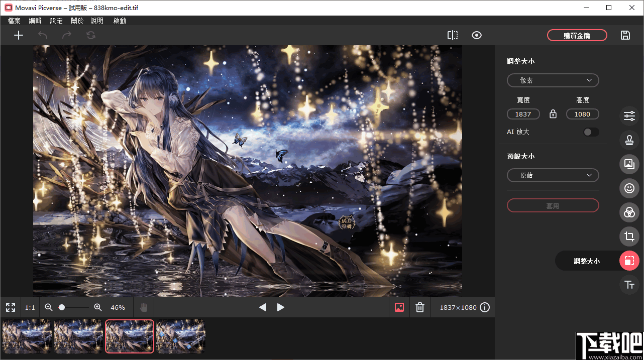Click the 購買金鑰 button
This screenshot has height=360, width=644.
tap(577, 35)
